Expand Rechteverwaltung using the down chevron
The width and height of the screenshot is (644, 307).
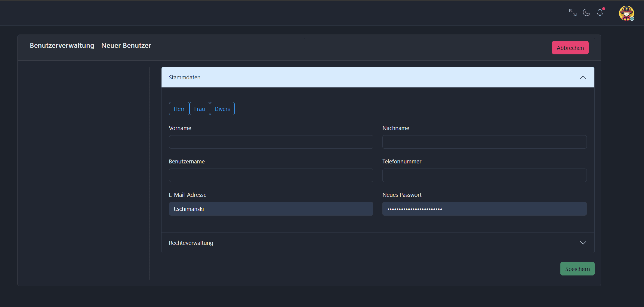click(583, 243)
